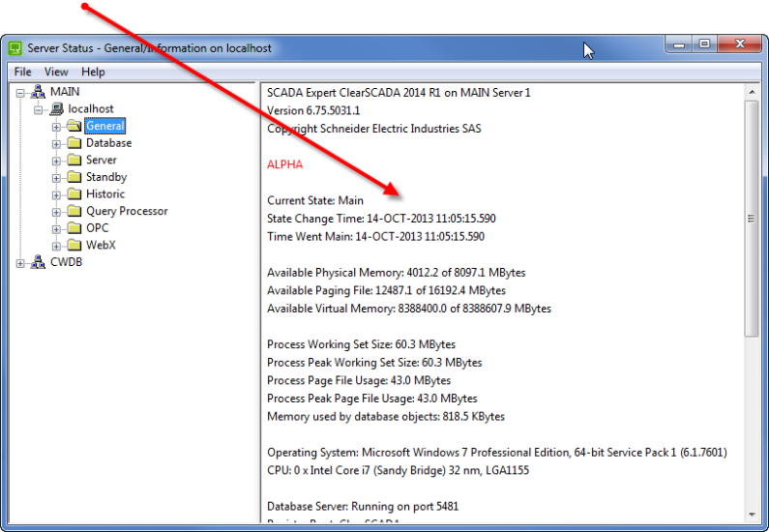The width and height of the screenshot is (769, 532).
Task: Click the OPC folder icon
Action: [x=74, y=228]
